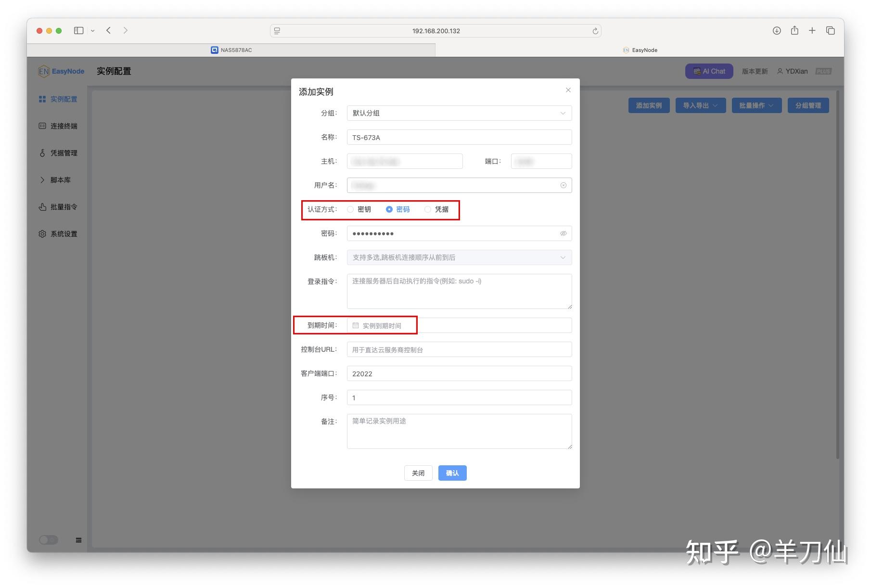Screen dimensions: 871x588
Task: Select the 密钥 authentication radio button
Action: (x=350, y=209)
